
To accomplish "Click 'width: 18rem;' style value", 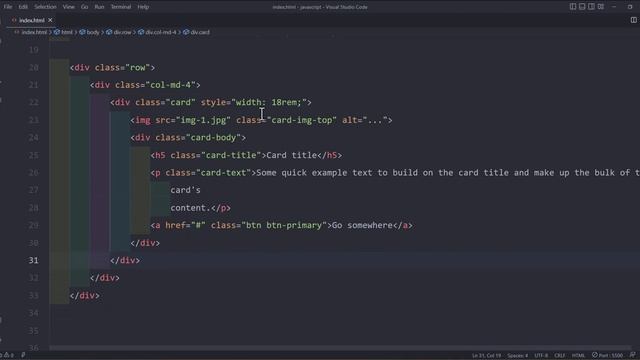I will pos(269,102).
